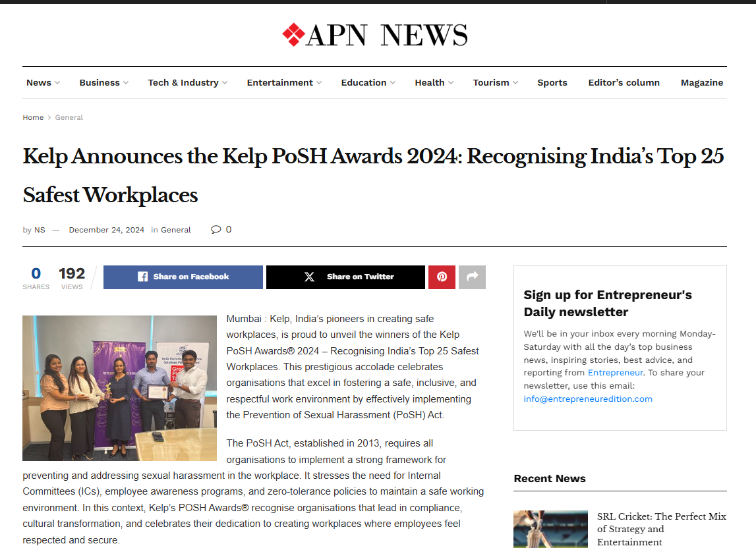The image size is (756, 548).
Task: Click the Facebook logo icon
Action: coord(143,277)
